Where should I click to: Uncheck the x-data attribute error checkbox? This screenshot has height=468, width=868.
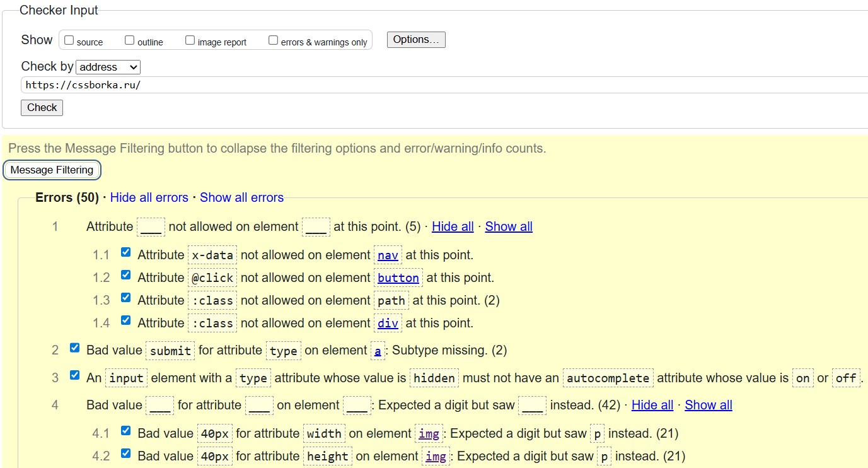tap(125, 252)
